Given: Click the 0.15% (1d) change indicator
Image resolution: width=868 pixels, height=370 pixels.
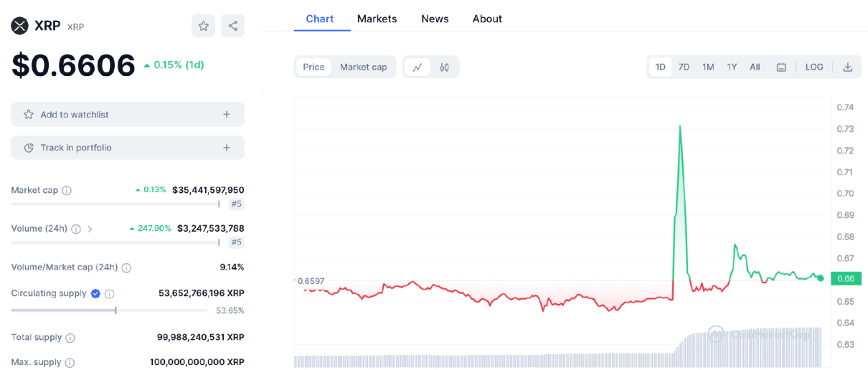Looking at the screenshot, I should 174,65.
